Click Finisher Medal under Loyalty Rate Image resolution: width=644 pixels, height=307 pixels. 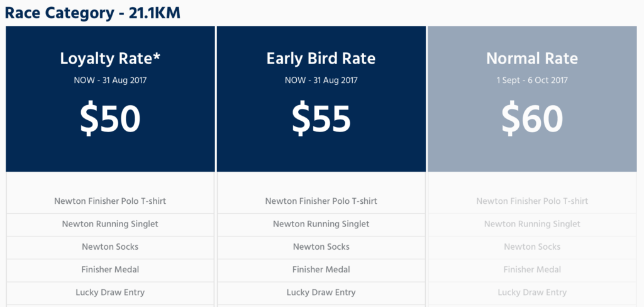coord(110,270)
